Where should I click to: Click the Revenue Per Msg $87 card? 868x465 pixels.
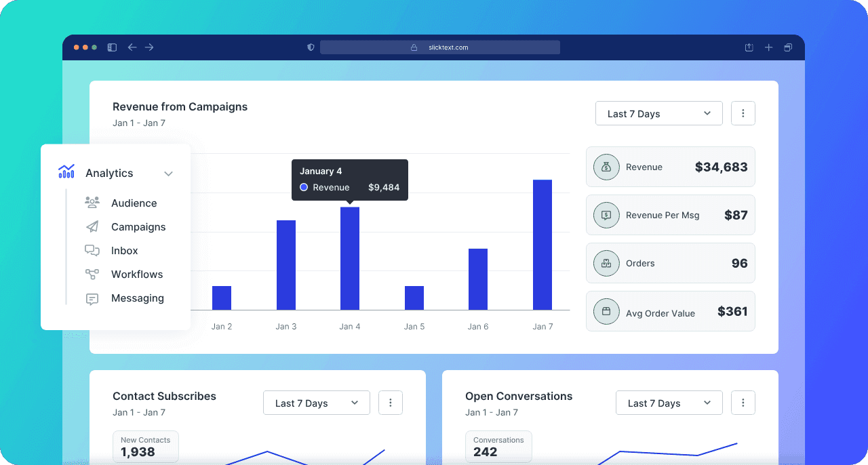coord(671,215)
